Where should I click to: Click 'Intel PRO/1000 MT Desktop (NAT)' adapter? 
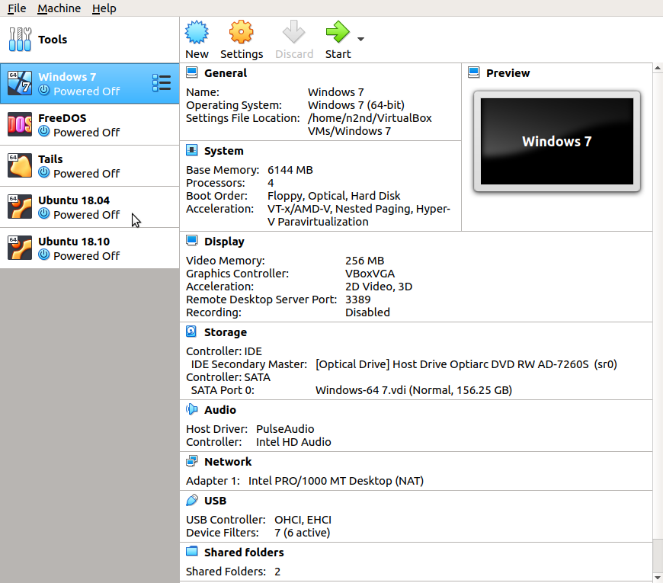pyautogui.click(x=336, y=481)
